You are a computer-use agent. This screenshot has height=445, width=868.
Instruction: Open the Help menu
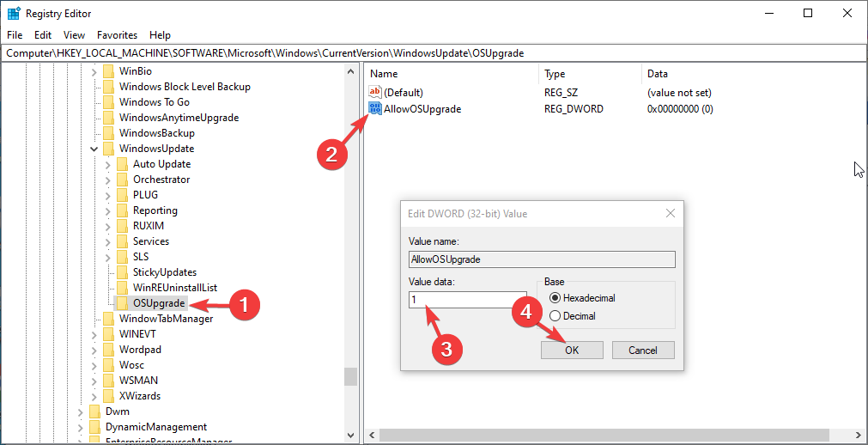160,35
